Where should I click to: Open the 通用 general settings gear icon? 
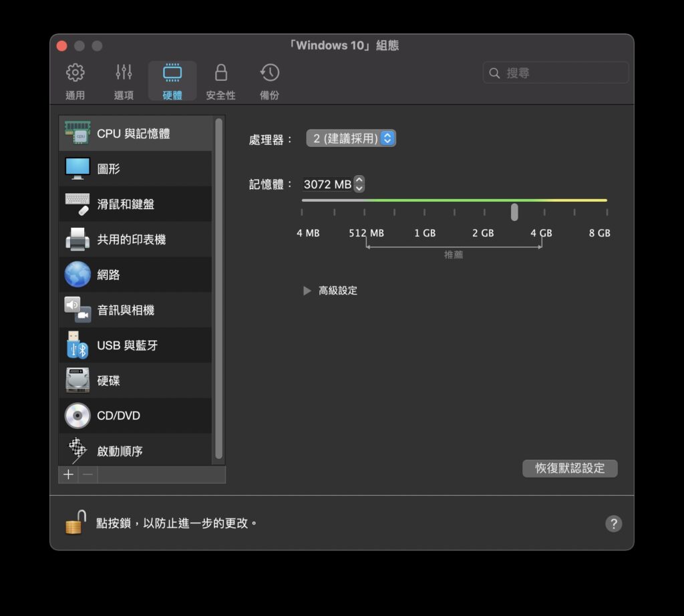click(75, 72)
